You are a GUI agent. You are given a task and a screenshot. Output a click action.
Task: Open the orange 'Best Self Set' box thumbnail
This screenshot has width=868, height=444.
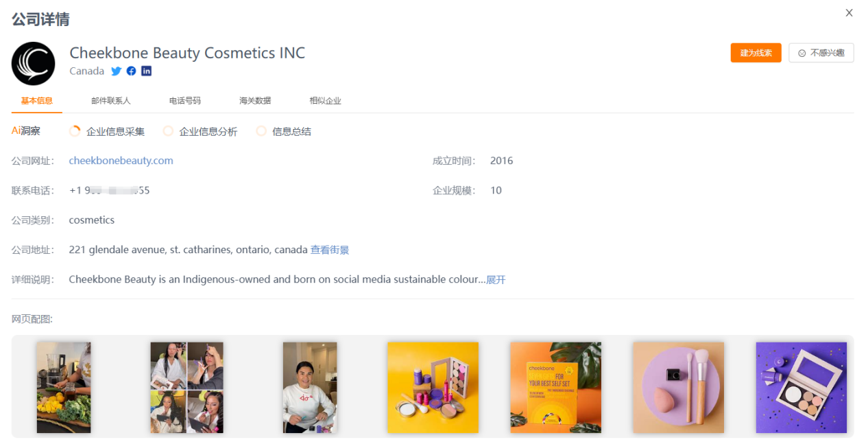555,388
